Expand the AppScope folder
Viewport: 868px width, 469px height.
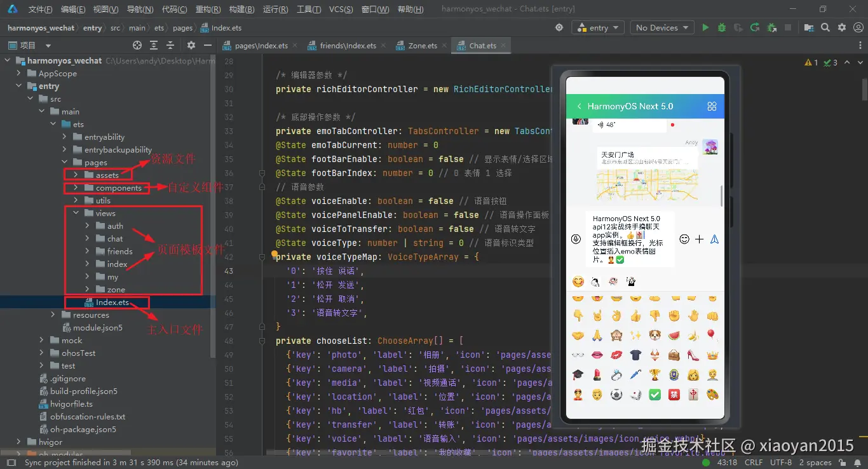[x=19, y=74]
